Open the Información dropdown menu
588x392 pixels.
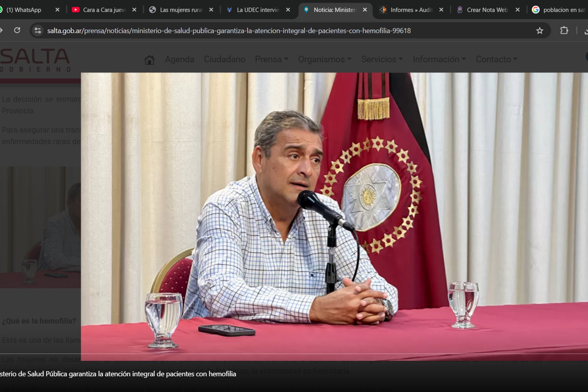click(439, 59)
